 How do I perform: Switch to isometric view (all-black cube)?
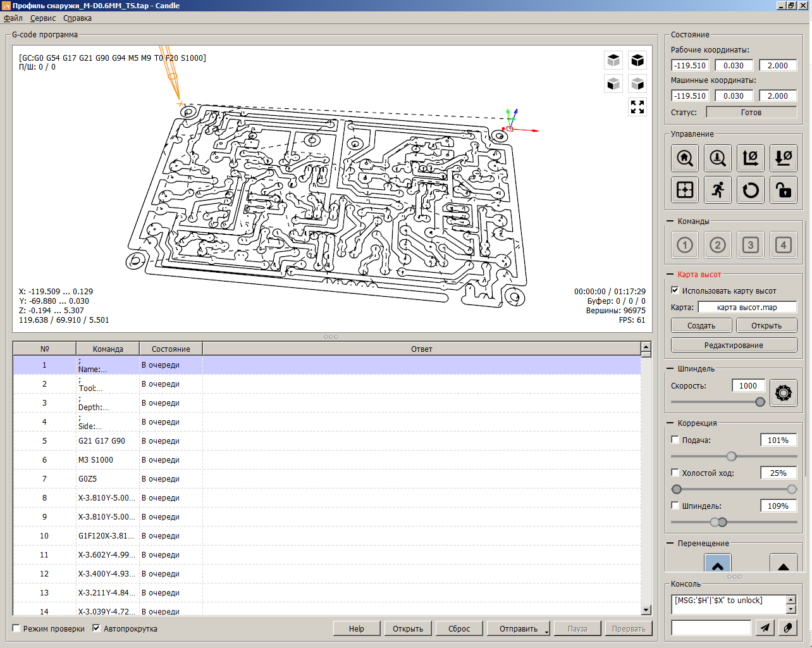pyautogui.click(x=637, y=60)
